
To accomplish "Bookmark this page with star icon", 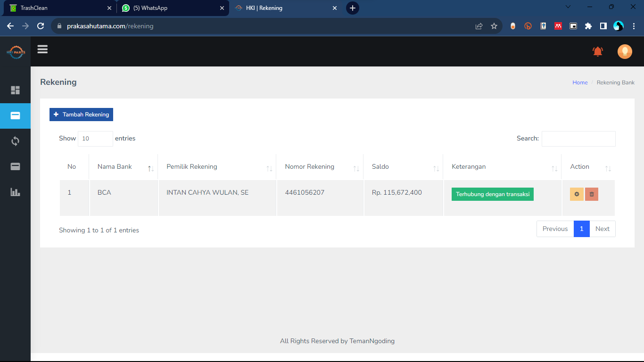I will point(494,26).
